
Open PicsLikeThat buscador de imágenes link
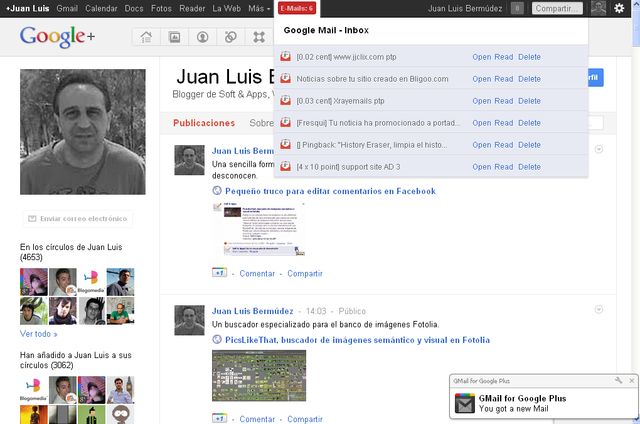[x=357, y=340]
